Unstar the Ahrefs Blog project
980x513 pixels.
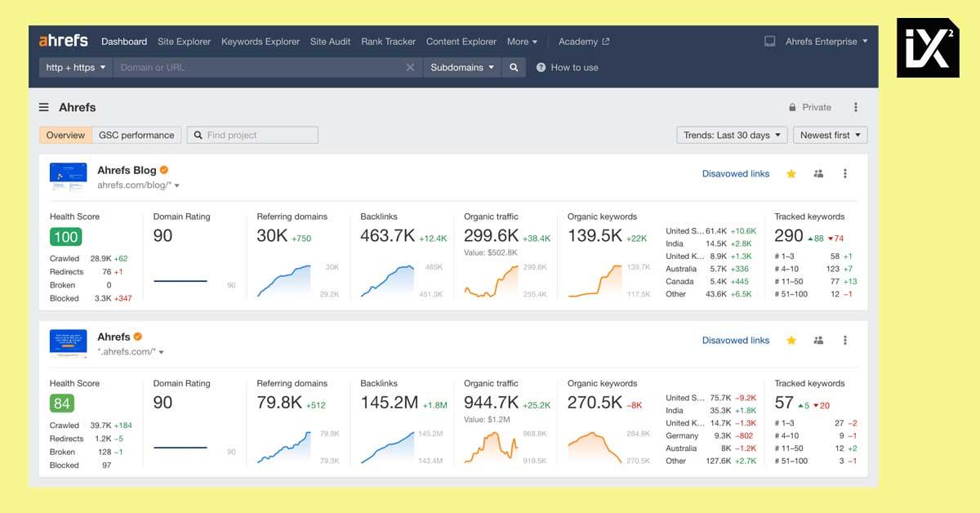coord(791,174)
